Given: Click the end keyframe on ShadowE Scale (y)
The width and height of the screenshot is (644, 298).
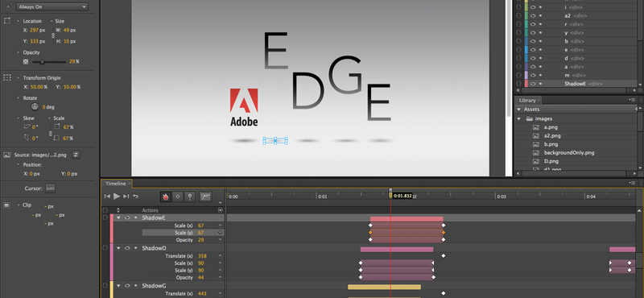Looking at the screenshot, I should 444,233.
